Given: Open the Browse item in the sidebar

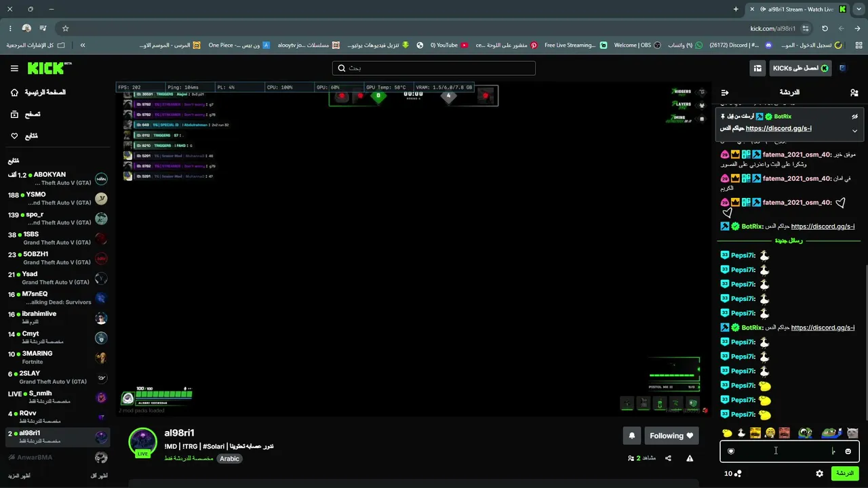Looking at the screenshot, I should [x=26, y=115].
